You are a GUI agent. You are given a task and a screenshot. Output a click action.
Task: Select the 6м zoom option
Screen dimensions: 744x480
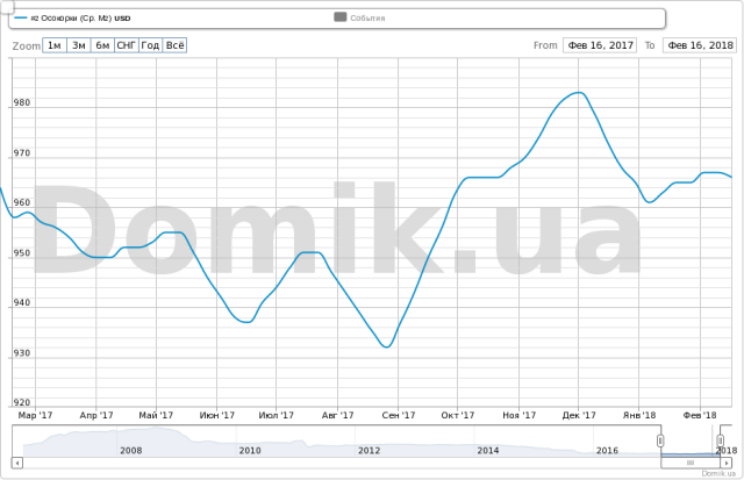(102, 45)
